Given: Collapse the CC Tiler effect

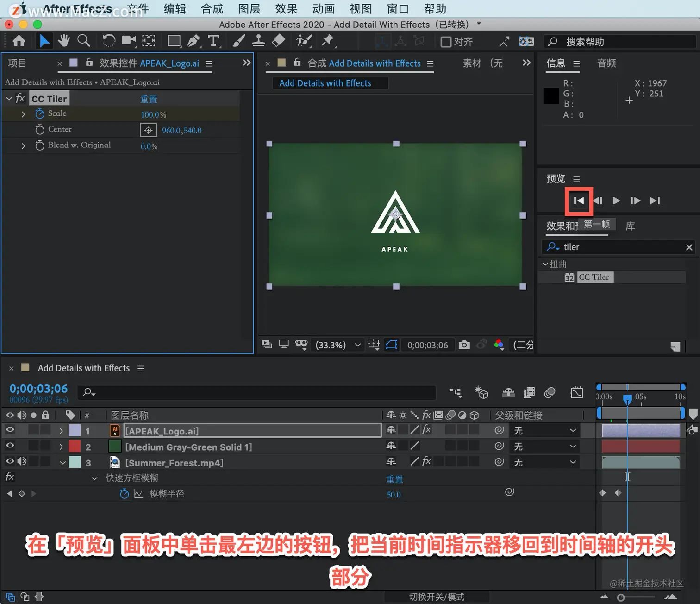Looking at the screenshot, I should point(9,99).
